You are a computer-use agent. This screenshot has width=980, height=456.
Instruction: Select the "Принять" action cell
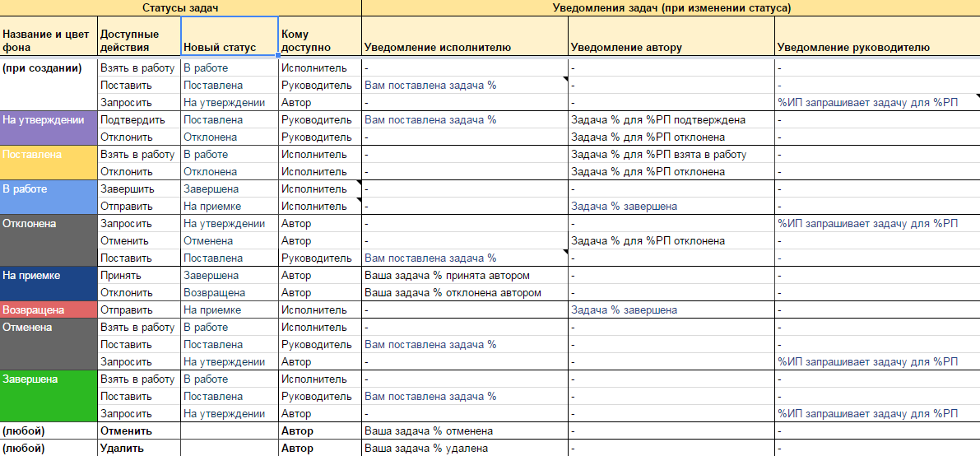click(138, 276)
